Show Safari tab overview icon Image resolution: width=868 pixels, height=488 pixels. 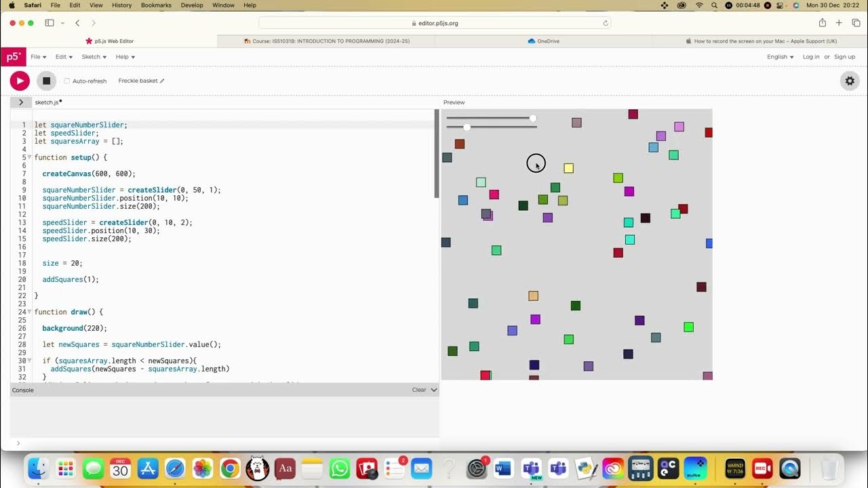pyautogui.click(x=856, y=23)
